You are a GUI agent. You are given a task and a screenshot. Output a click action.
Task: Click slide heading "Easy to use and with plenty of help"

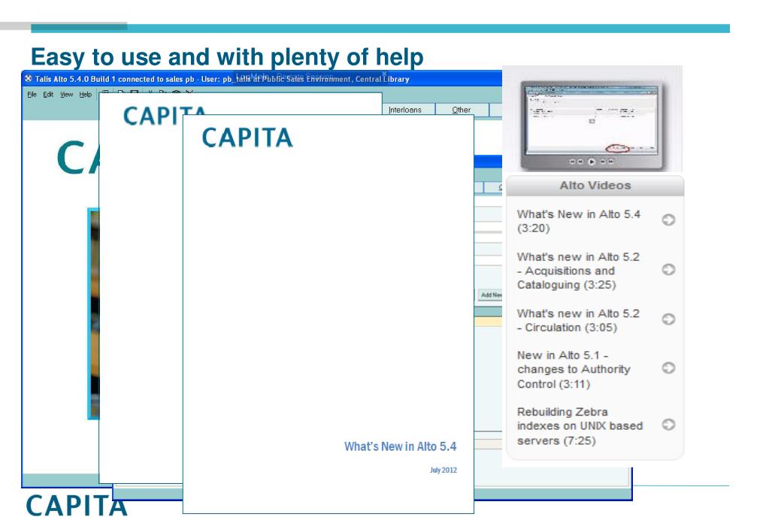(227, 57)
